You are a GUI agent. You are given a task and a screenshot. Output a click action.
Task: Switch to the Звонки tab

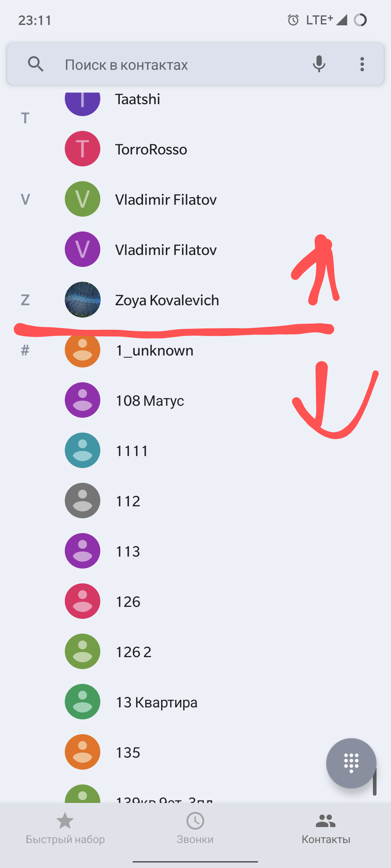(x=195, y=828)
